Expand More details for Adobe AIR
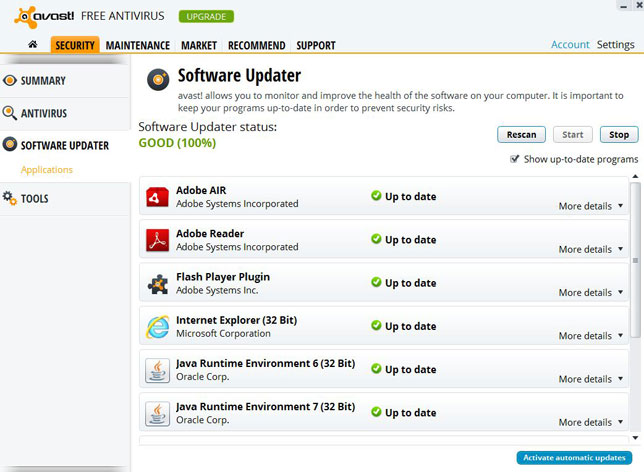The image size is (644, 472). pos(591,206)
